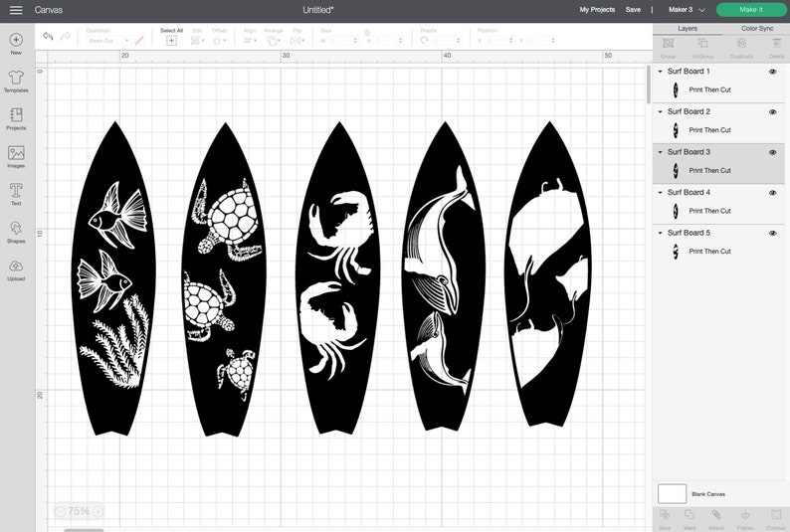Viewport: 790px width, 532px height.
Task: Click the Slice tool icon
Action: point(665,515)
